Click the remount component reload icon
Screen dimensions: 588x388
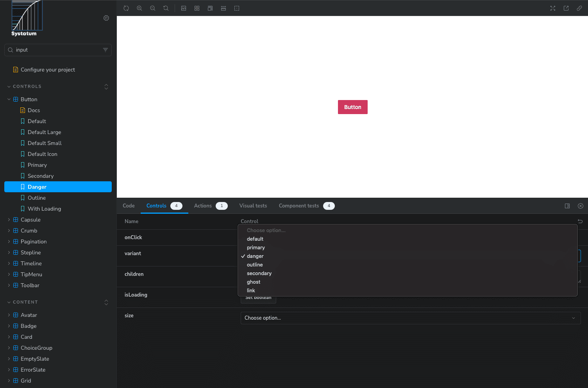pos(126,8)
